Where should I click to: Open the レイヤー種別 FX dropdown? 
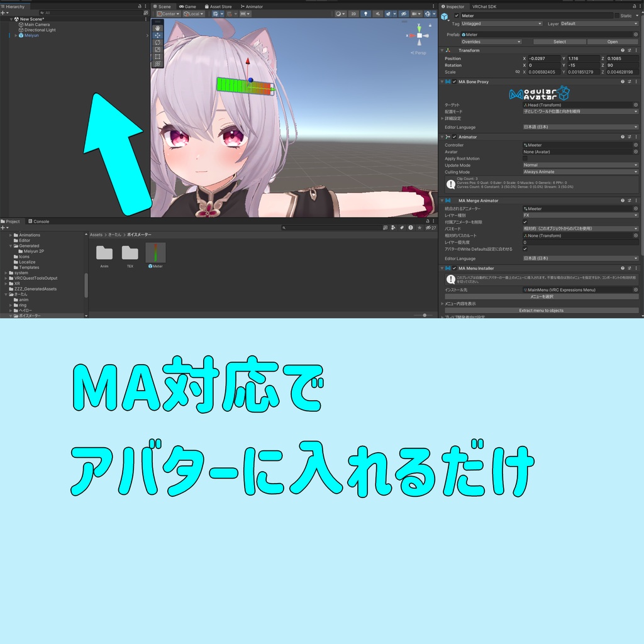tap(579, 214)
